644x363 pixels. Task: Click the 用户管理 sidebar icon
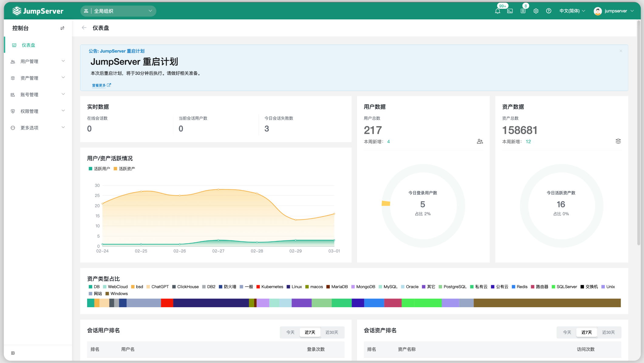[x=13, y=62]
